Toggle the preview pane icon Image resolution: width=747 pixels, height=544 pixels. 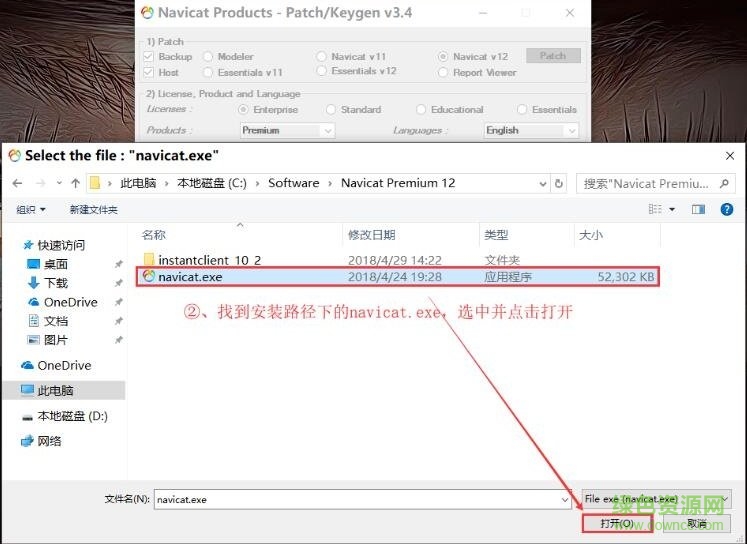(699, 209)
